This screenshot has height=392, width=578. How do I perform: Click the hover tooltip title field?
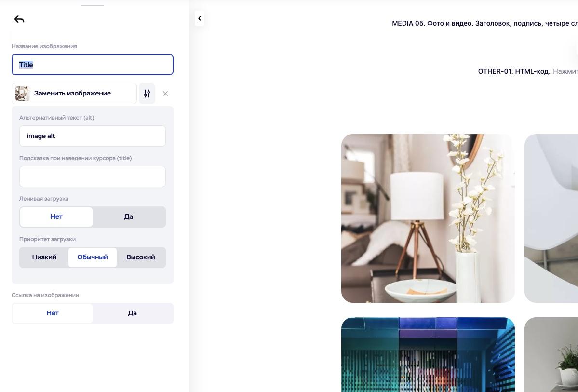click(x=93, y=176)
